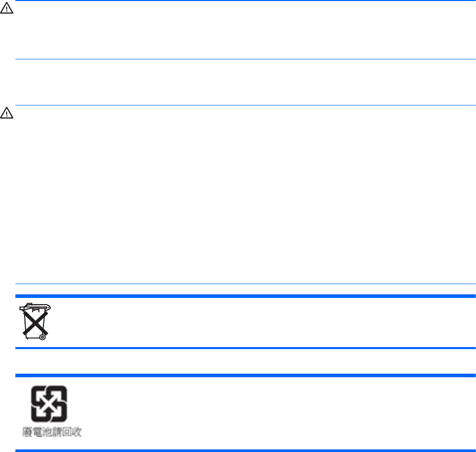Click the center of the recycling symbol

[x=49, y=403]
